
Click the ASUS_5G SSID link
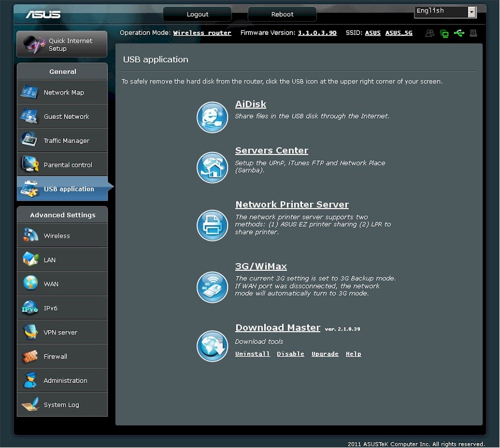coord(398,33)
